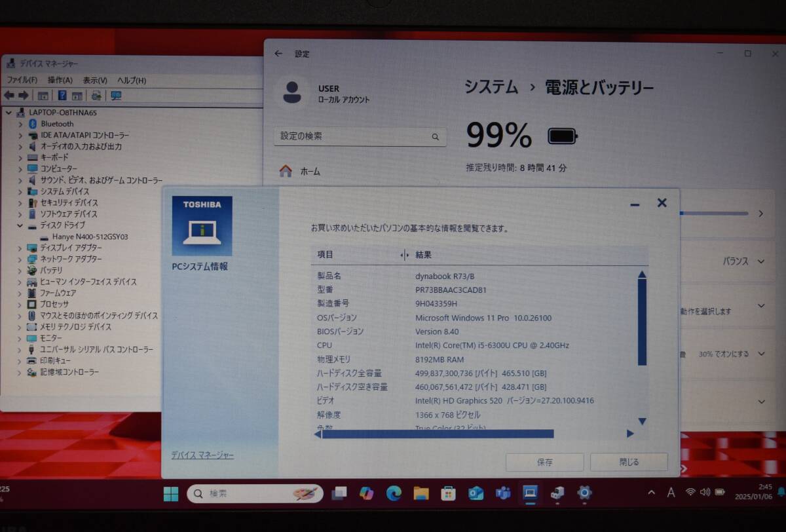
Task: Click the dynabook R73/B product name value
Action: point(445,276)
